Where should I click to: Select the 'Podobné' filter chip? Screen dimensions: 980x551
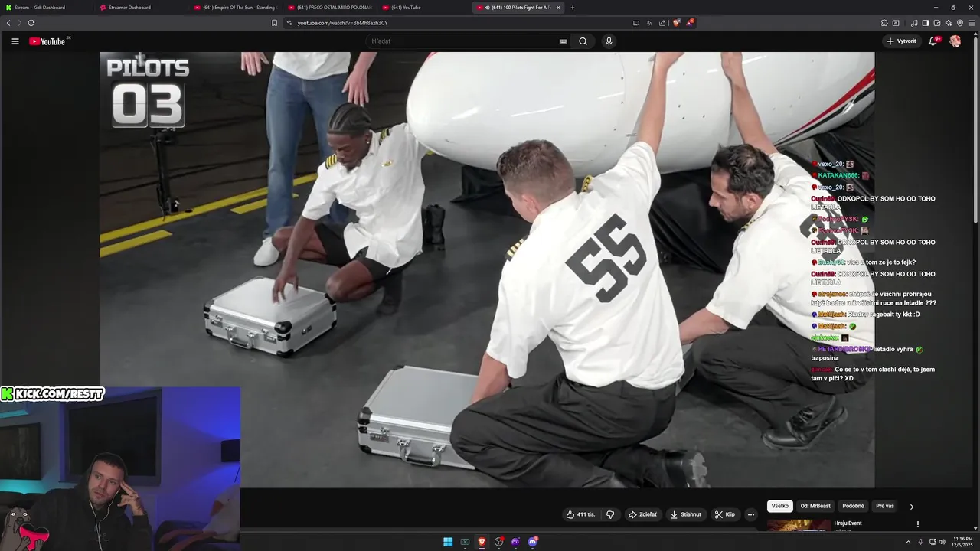pos(853,506)
